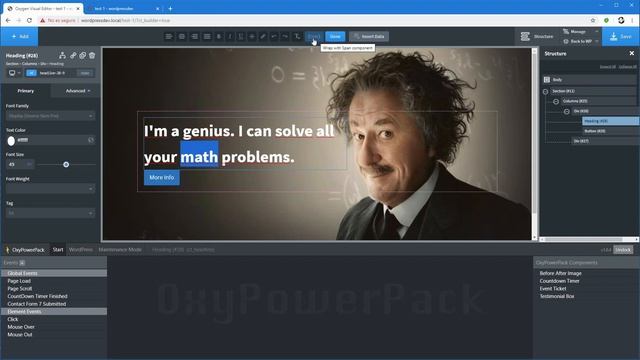Image resolution: width=640 pixels, height=360 pixels.
Task: Click the Font Size slider handle
Action: pos(66,164)
